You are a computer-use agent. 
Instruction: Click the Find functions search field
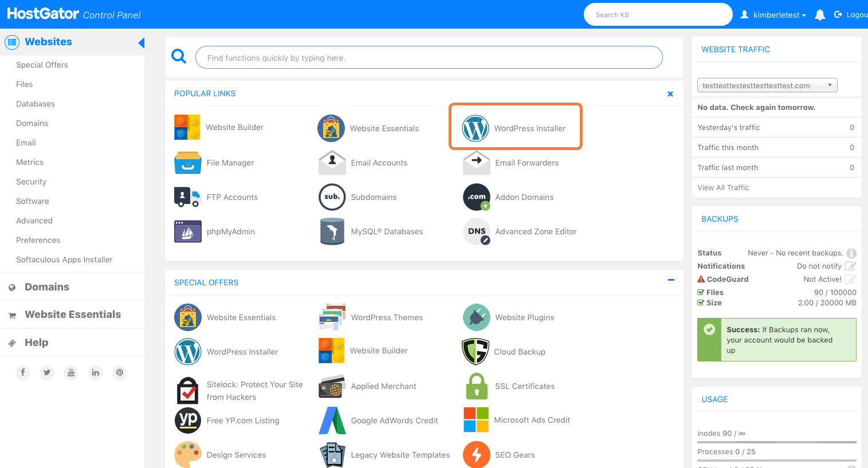(429, 58)
